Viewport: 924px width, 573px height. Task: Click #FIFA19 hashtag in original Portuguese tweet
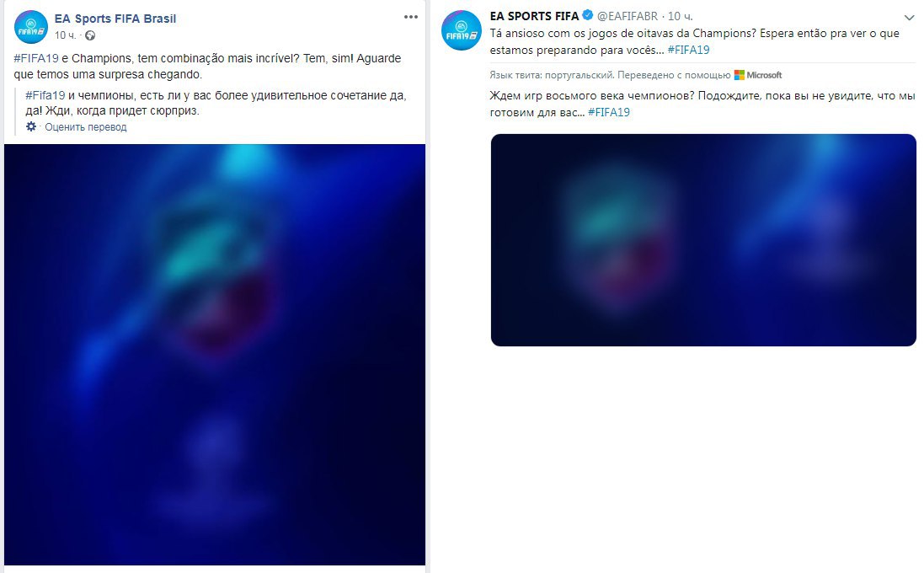[x=688, y=50]
